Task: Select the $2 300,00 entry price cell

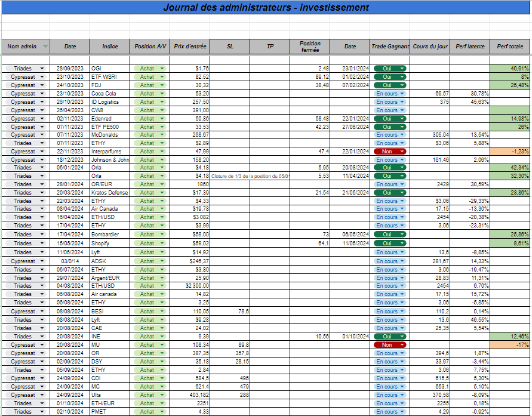Action: click(190, 286)
